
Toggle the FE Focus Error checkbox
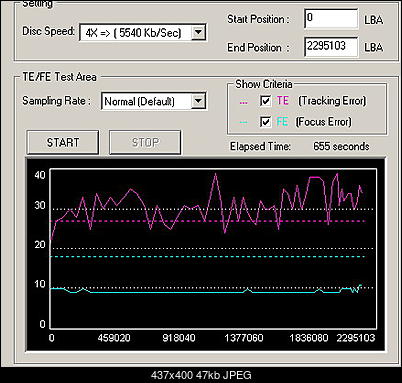coord(265,122)
